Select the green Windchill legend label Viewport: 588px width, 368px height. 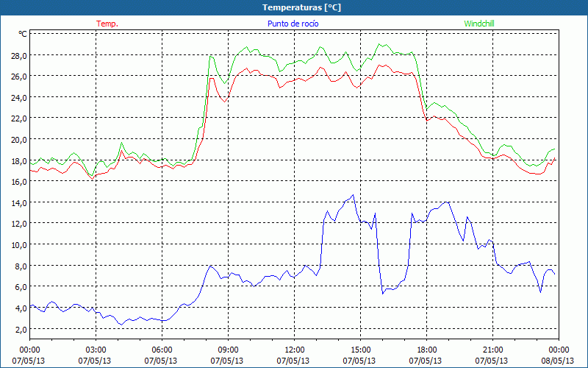coord(479,24)
